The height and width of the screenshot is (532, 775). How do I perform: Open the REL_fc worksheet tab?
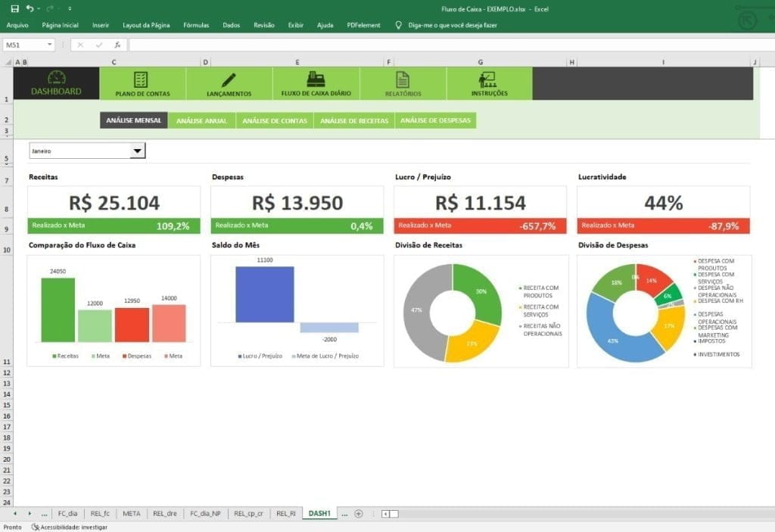pos(99,513)
